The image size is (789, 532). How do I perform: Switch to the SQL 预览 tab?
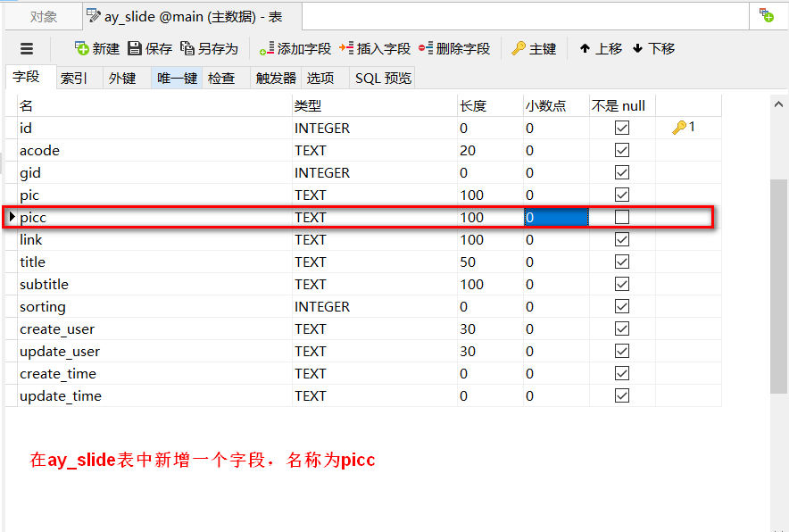click(x=383, y=78)
